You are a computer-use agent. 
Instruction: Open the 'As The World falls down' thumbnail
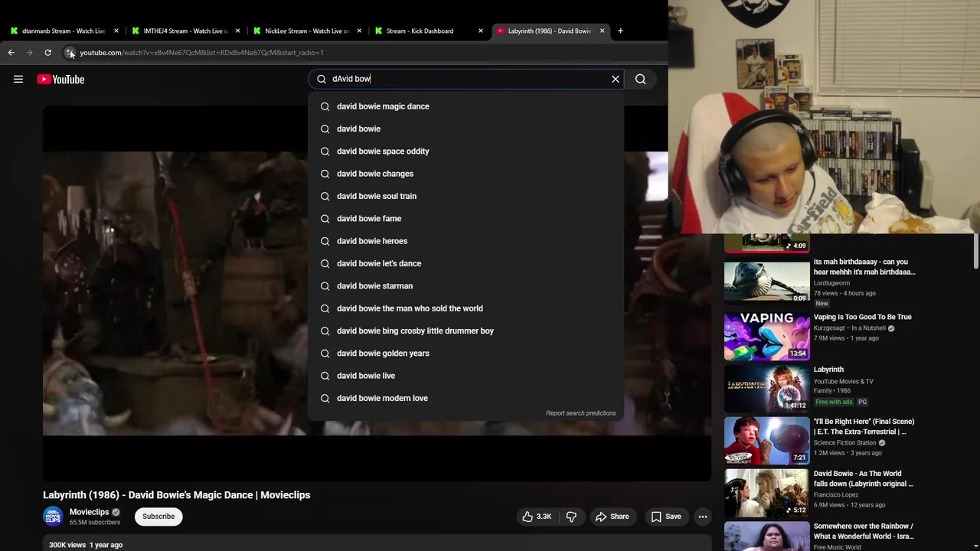766,493
